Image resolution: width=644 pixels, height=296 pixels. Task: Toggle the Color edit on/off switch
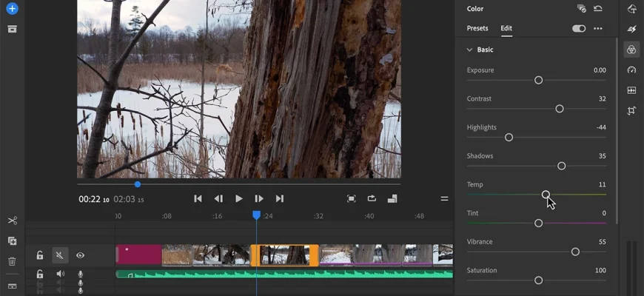[x=579, y=28]
